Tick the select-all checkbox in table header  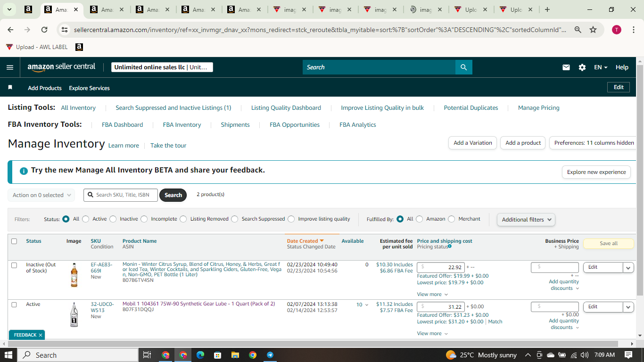[x=14, y=241]
